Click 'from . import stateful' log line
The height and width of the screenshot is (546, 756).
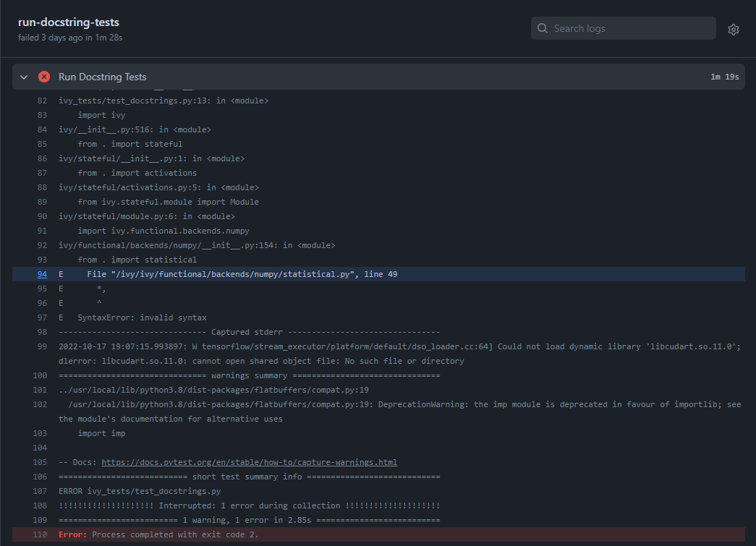click(x=129, y=144)
